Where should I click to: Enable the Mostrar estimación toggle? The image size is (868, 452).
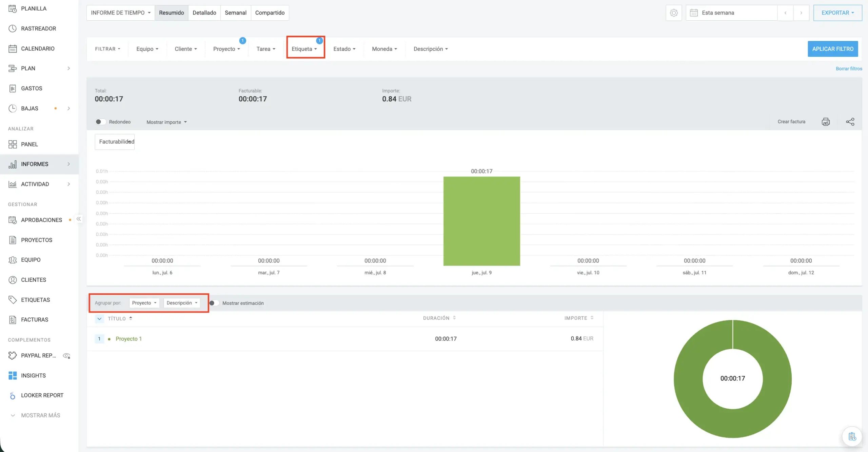click(x=214, y=303)
